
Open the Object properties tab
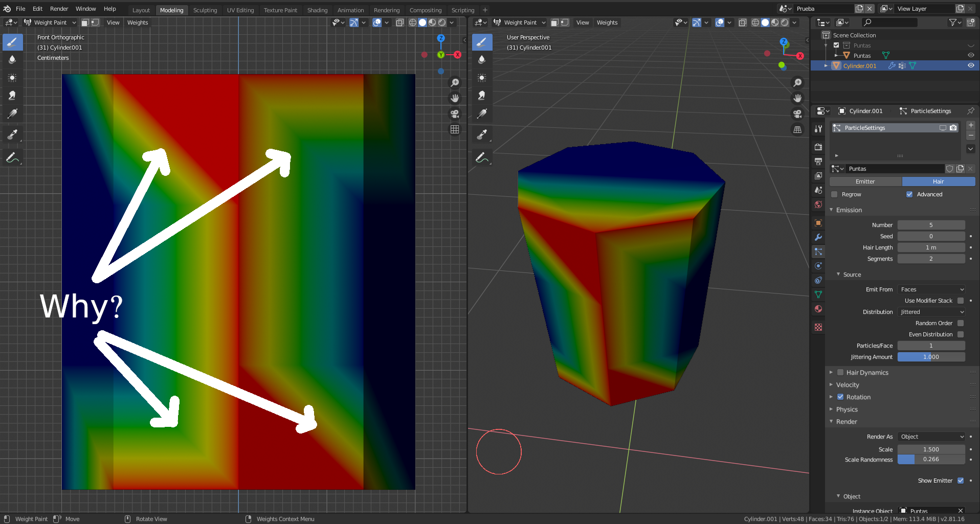(818, 223)
